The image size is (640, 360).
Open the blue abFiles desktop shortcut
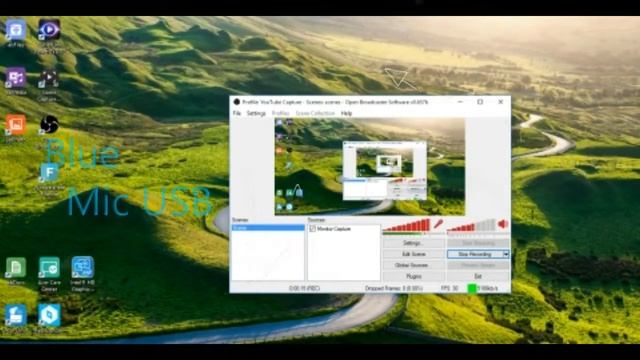point(16,30)
